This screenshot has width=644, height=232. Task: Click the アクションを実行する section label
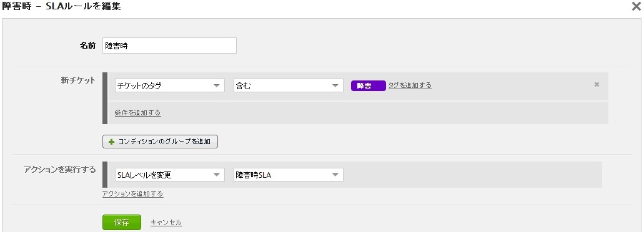pyautogui.click(x=60, y=169)
